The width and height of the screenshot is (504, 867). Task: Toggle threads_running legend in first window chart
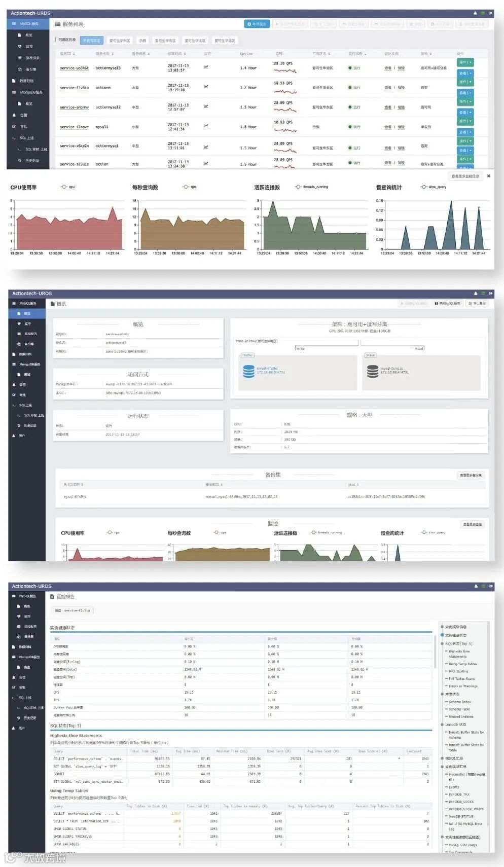[x=311, y=187]
